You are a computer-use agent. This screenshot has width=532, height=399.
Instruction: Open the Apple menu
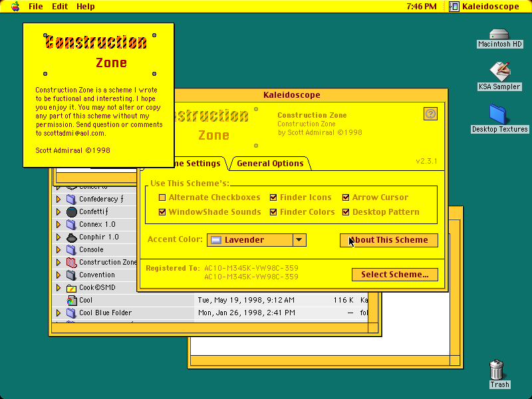tap(15, 7)
